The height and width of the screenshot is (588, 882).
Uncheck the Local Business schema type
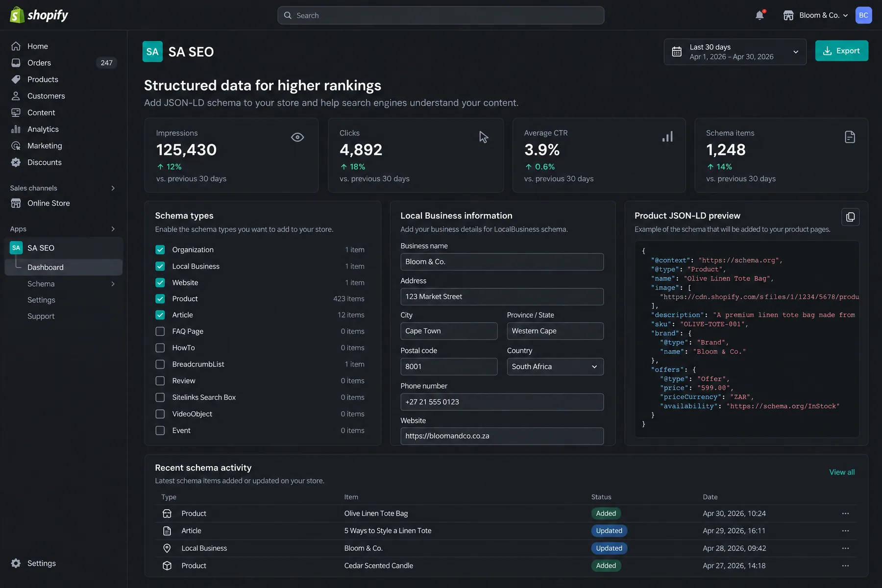click(x=160, y=266)
